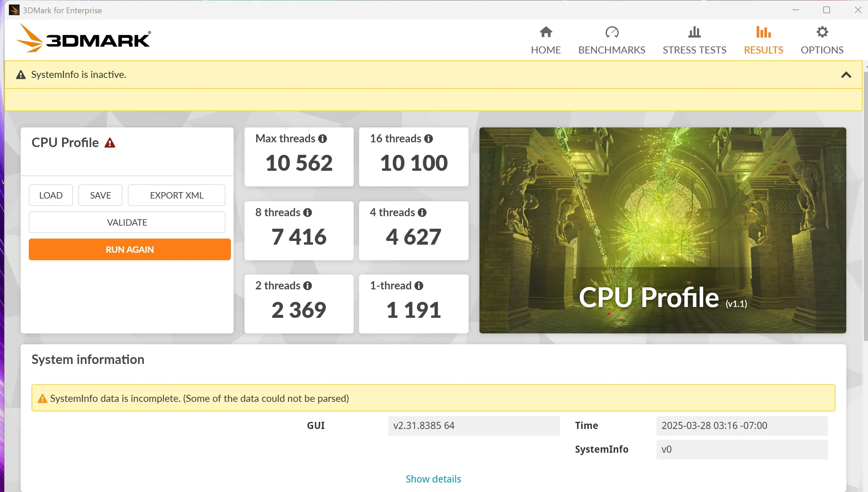This screenshot has height=492, width=868.
Task: Select the Results tab
Action: [x=763, y=40]
